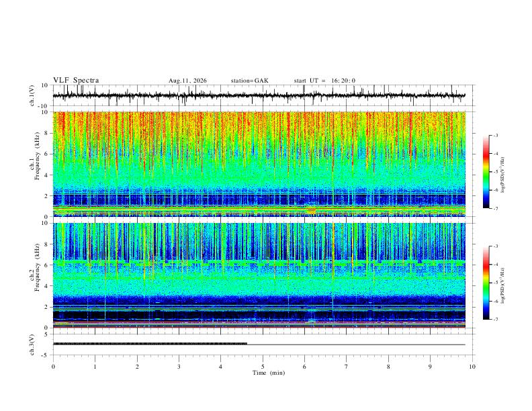
Task: Click the ch.1 spectrogram color scale bar
Action: coord(486,172)
